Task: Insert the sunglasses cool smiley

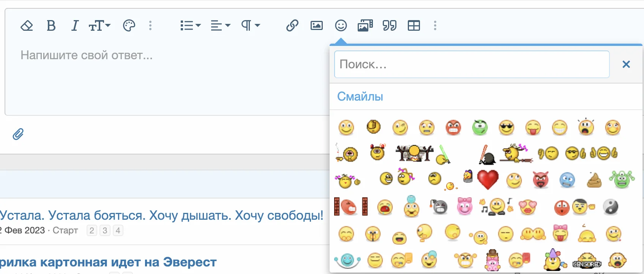Action: [507, 128]
